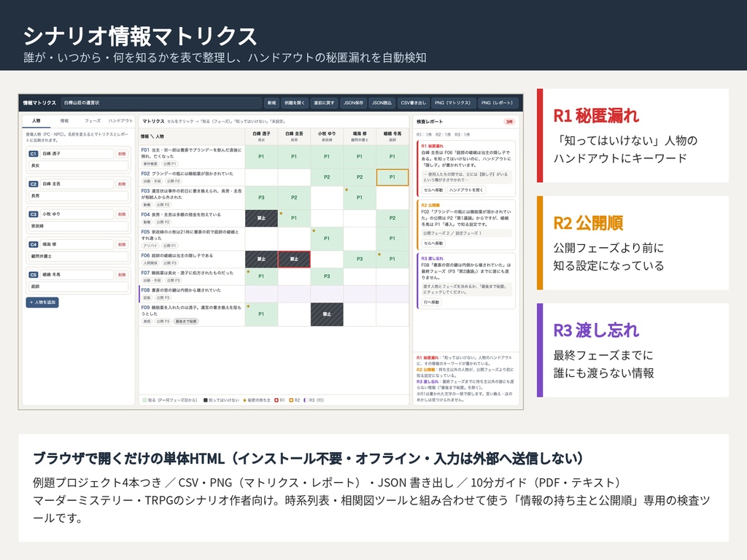Edit the 顧問弁護士 role field
This screenshot has width=747, height=560.
pyautogui.click(x=79, y=256)
